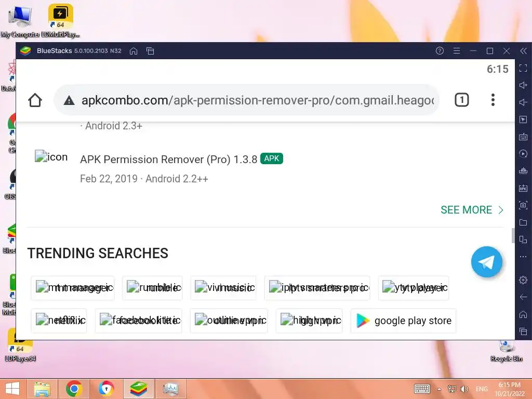The height and width of the screenshot is (399, 532).
Task: Click the volume down icon in sidebar
Action: point(523,102)
